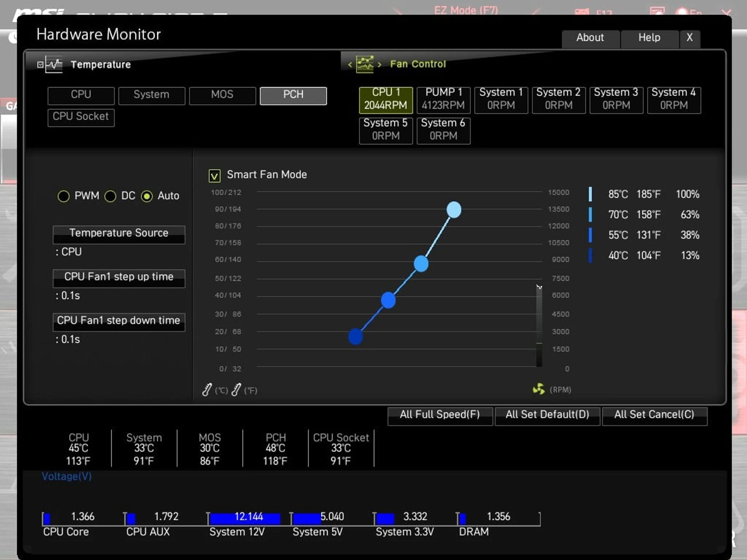Click the Celsius thermometer icon
The width and height of the screenshot is (747, 560).
coord(207,389)
